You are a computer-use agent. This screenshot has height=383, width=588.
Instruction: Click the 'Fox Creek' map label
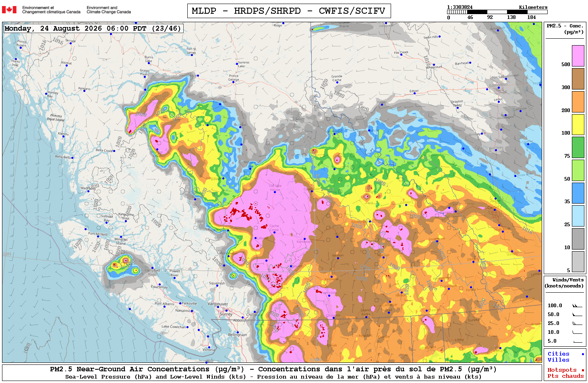tap(401, 52)
